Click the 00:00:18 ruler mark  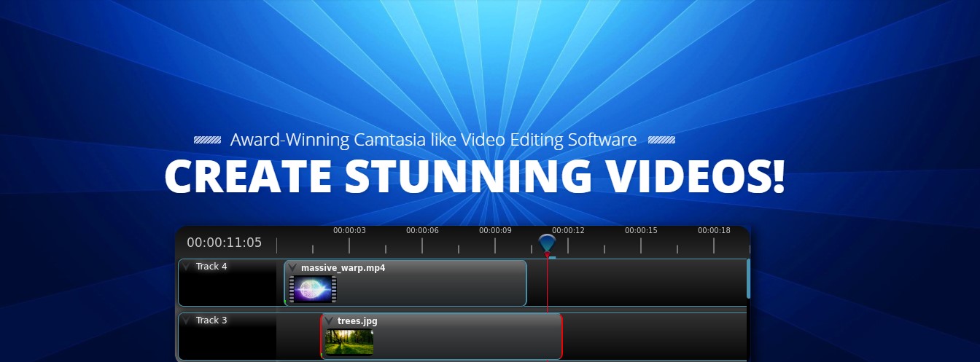click(714, 231)
